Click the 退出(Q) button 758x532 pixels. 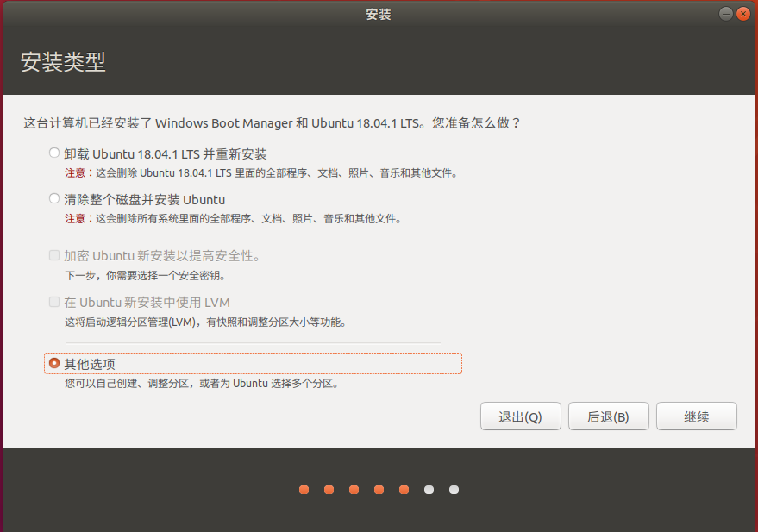(521, 416)
